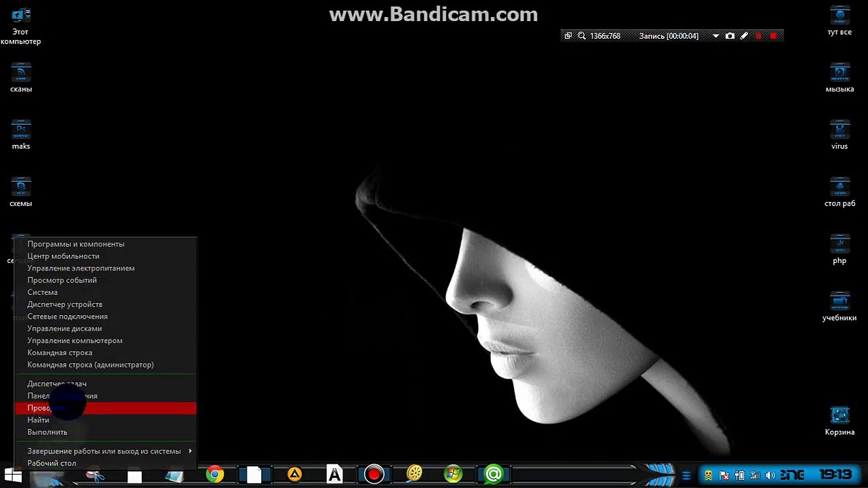Click the Bandicam screenshot camera icon
Viewport: 868px width, 488px height.
(730, 36)
